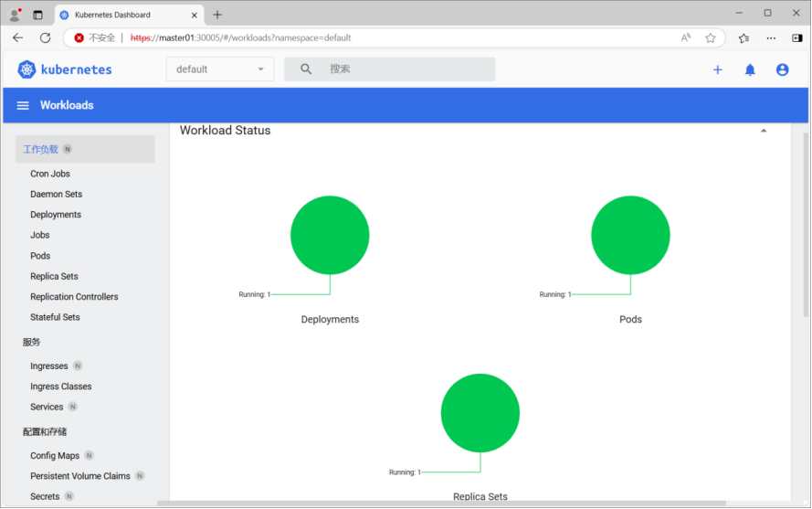
Task: Go back with browser back arrow
Action: pyautogui.click(x=18, y=37)
